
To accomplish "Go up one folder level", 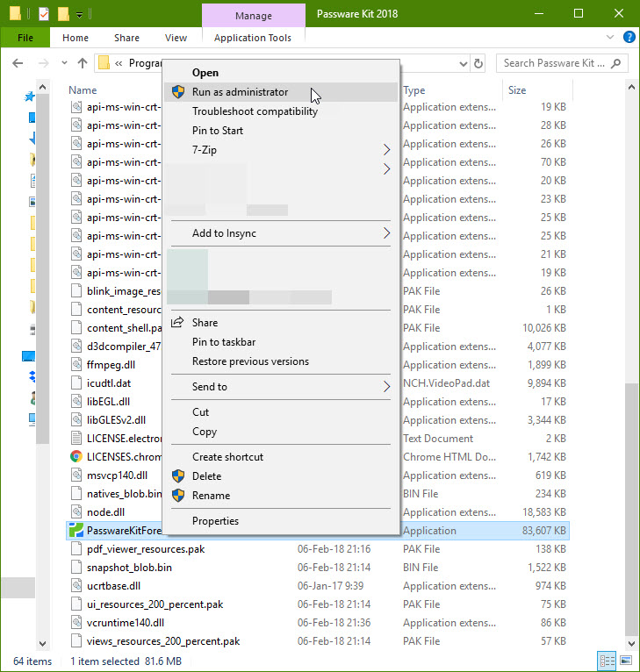I will click(x=83, y=63).
